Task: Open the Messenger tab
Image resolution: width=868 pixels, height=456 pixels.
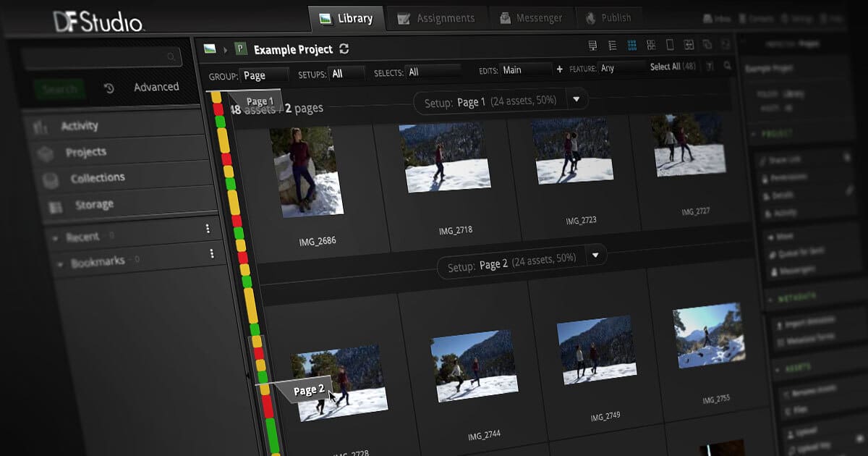Action: pos(531,18)
